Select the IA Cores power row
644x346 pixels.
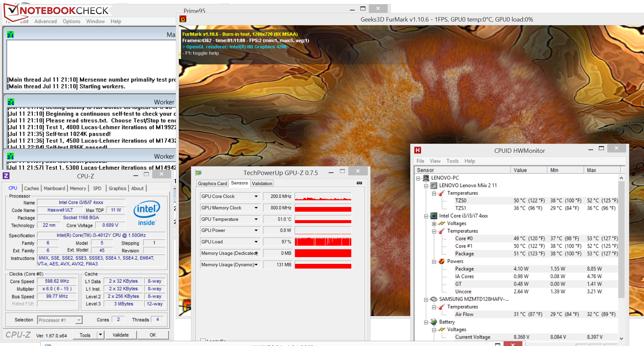coord(536,276)
